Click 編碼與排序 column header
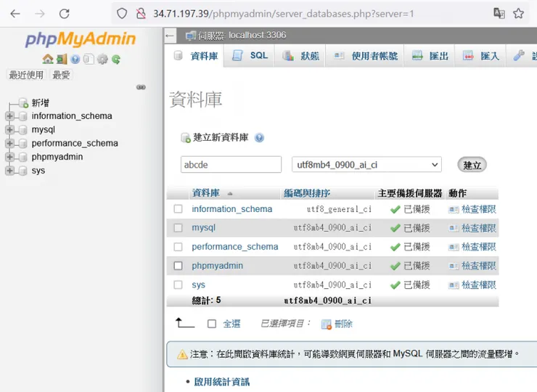This screenshot has height=392, width=537. point(307,193)
